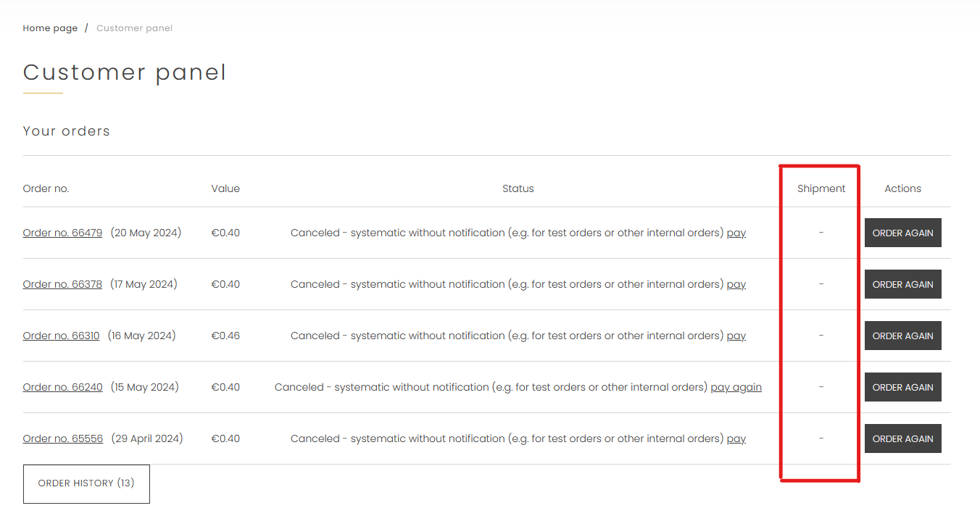Click pay link for order 65556
The height and width of the screenshot is (524, 980).
(x=736, y=438)
